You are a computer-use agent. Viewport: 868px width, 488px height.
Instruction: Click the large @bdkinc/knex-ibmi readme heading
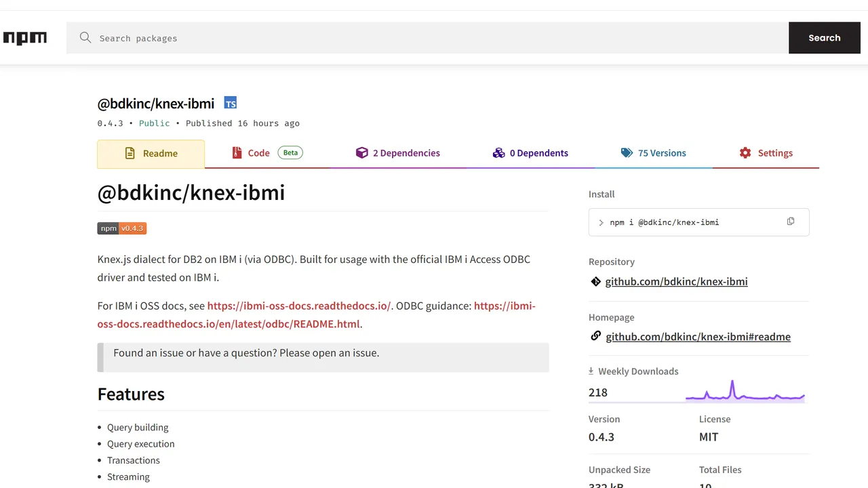191,192
